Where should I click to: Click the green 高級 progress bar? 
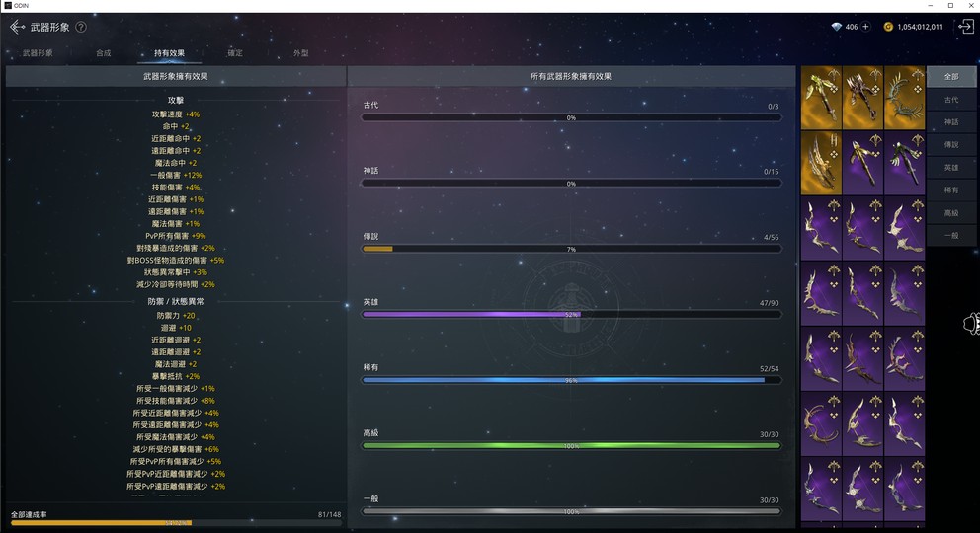pyautogui.click(x=571, y=445)
